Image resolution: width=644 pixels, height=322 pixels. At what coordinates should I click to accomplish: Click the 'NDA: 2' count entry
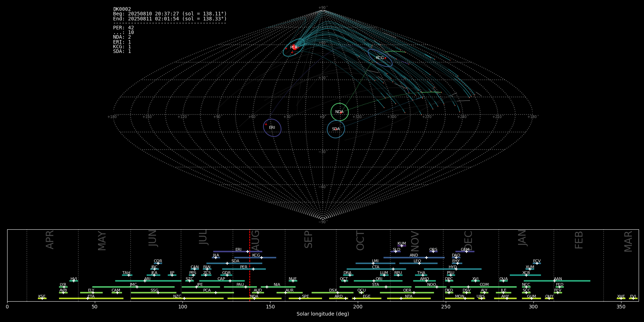[122, 37]
